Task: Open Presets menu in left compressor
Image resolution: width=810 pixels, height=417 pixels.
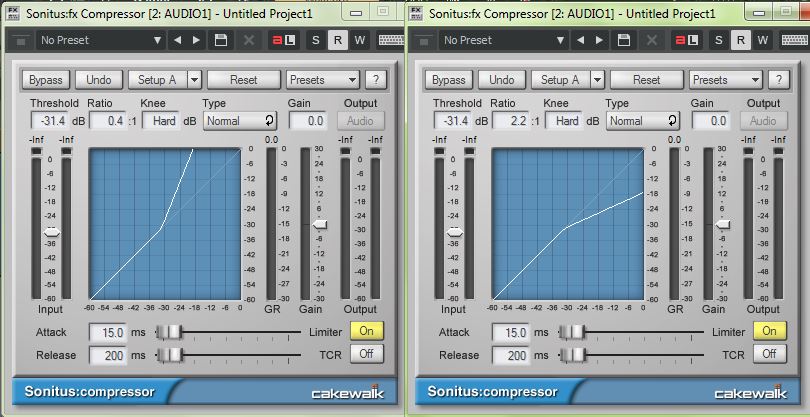Action: 323,80
